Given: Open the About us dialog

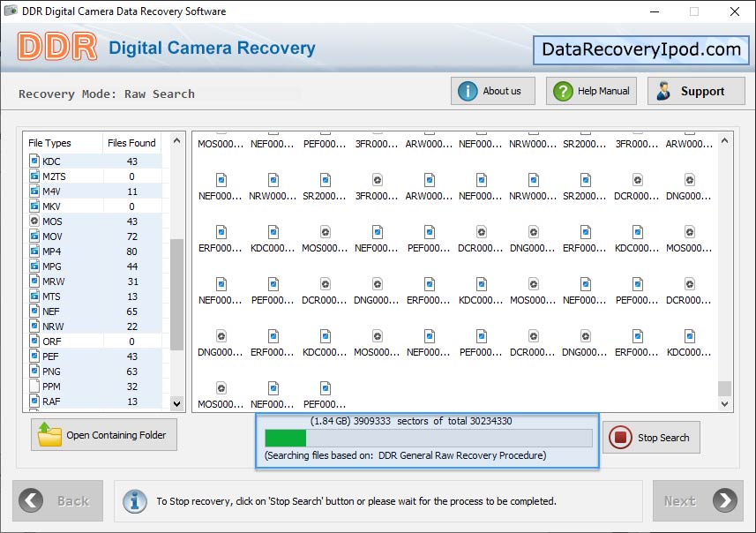Looking at the screenshot, I should [493, 91].
